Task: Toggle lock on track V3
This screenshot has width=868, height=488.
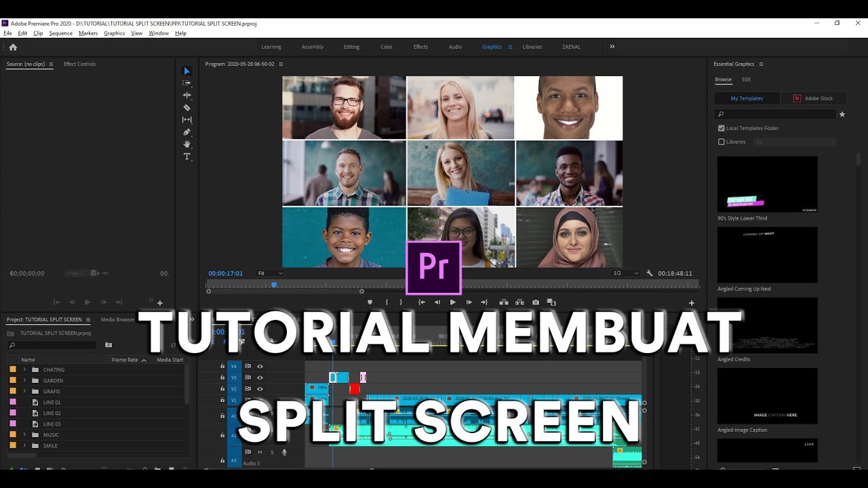Action: click(x=222, y=378)
